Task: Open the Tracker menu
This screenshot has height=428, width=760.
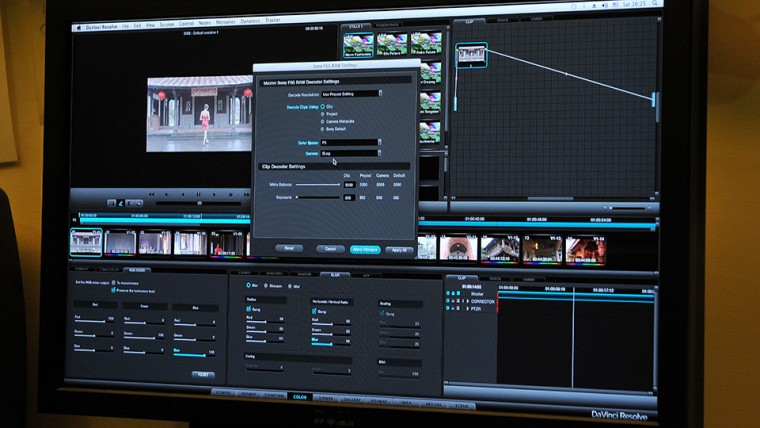Action: coord(273,20)
